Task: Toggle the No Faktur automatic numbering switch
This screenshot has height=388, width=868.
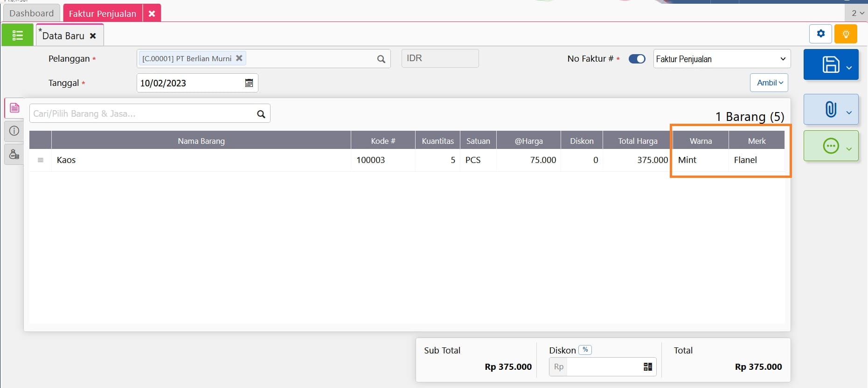Action: click(637, 59)
